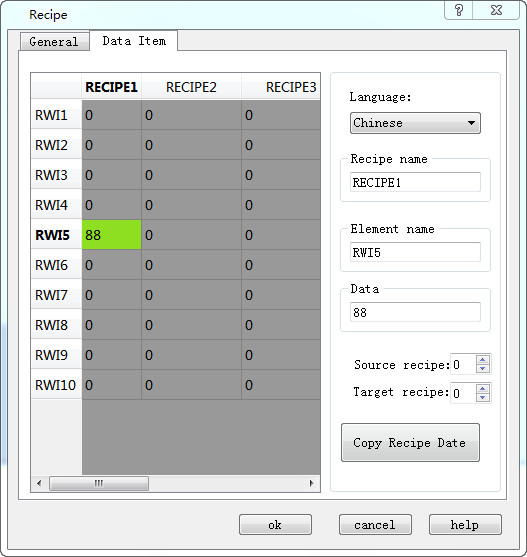Viewport: 527px width, 557px height.
Task: Select the RWI5 cell under RECIPE3
Action: pos(281,235)
